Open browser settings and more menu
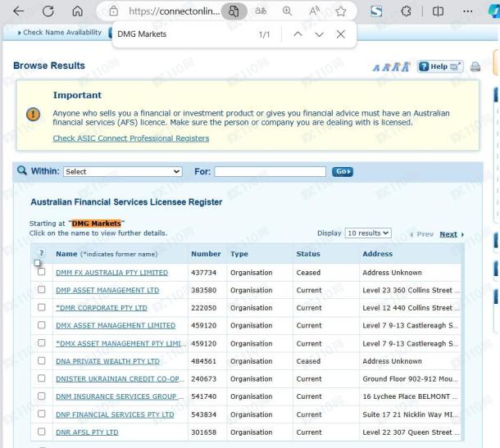The width and height of the screenshot is (500, 448). pos(467,11)
